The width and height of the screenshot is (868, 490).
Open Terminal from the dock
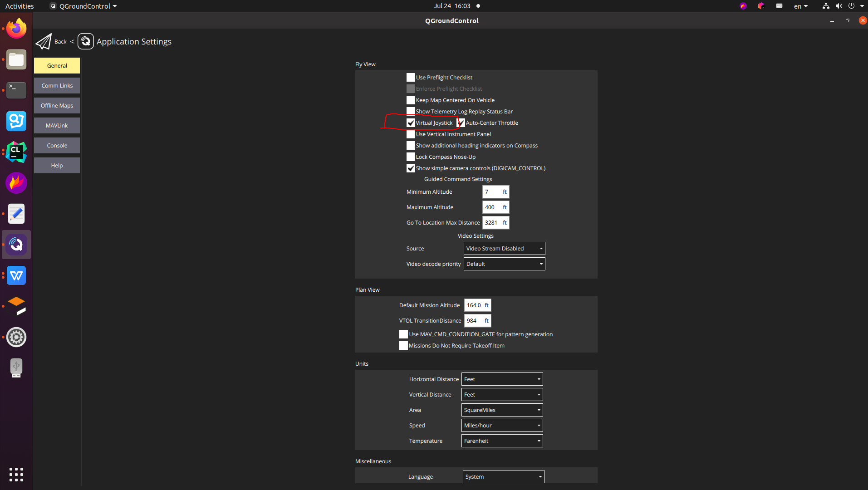tap(16, 90)
